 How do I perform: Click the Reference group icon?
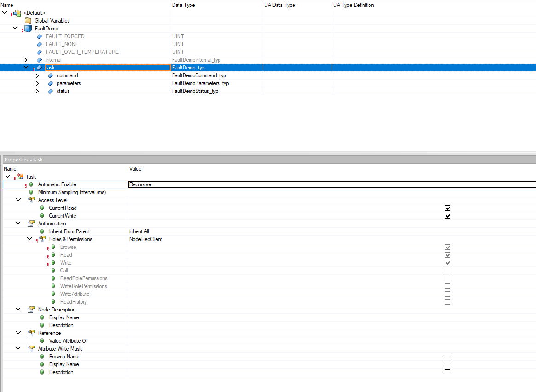[31, 333]
